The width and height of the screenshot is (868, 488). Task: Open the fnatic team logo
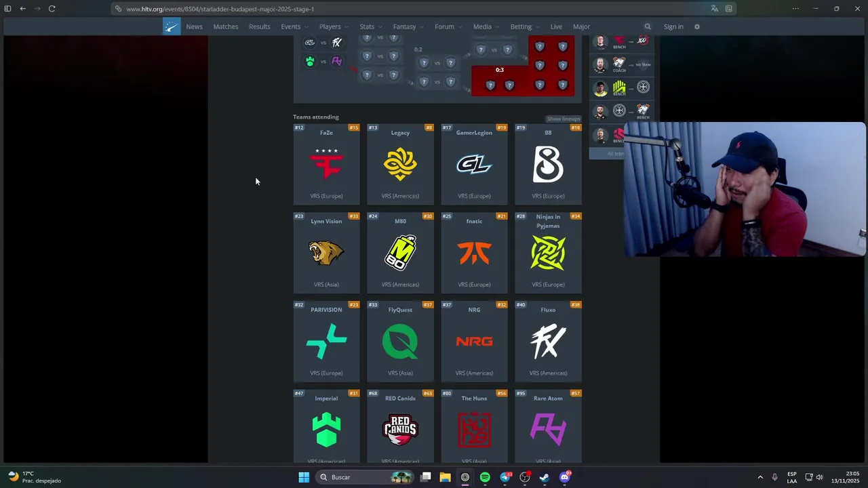pyautogui.click(x=474, y=253)
